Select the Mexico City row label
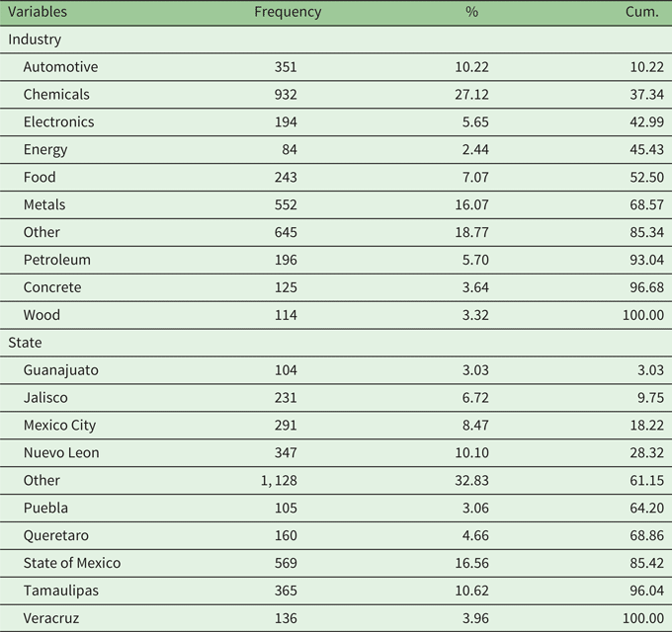Viewport: 672px width, 632px height. (60, 426)
